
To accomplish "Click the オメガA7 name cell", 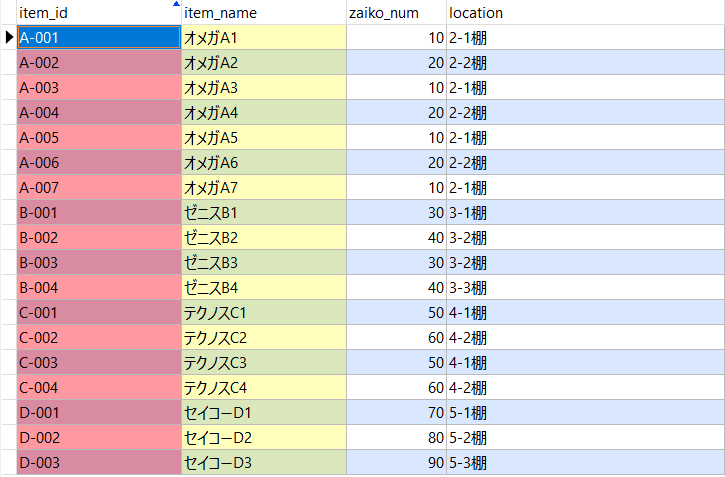I will coord(264,187).
